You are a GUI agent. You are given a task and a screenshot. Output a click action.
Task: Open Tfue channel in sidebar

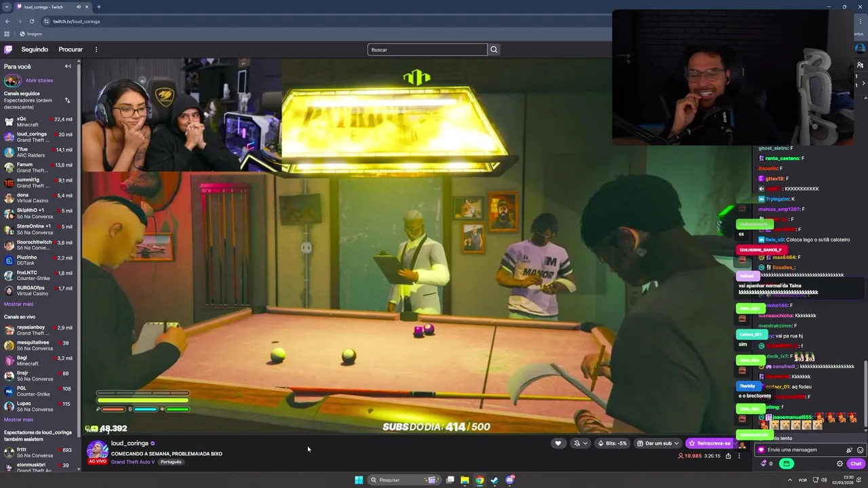point(39,152)
